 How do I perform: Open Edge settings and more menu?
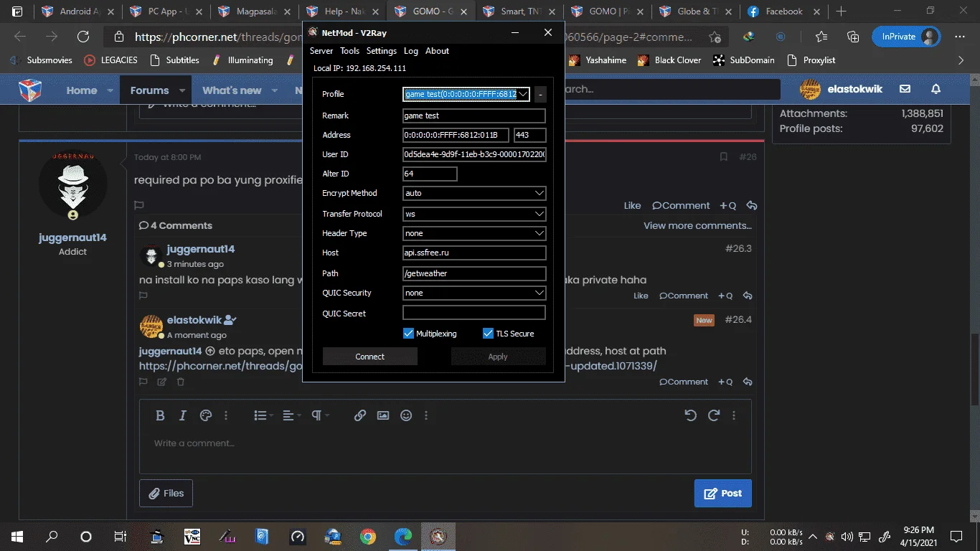pyautogui.click(x=960, y=37)
